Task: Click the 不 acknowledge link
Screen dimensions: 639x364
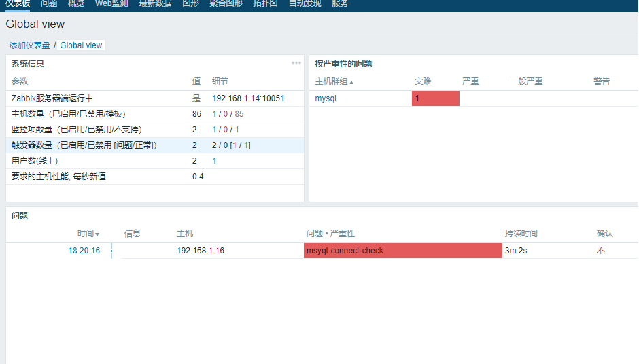Action: (601, 251)
